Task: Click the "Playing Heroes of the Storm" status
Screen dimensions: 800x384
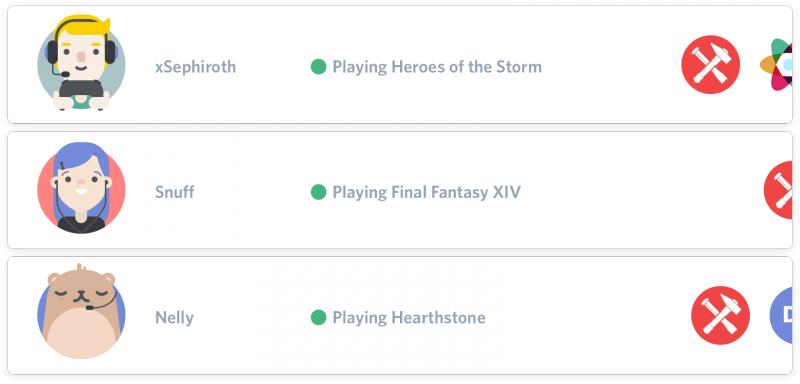Action: [437, 67]
